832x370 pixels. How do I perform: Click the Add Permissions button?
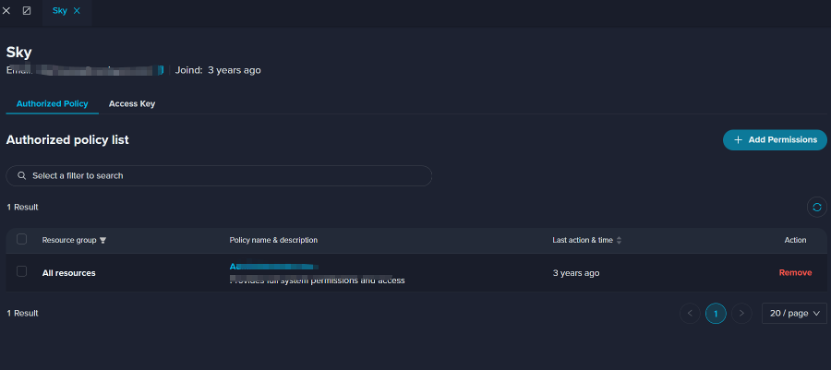775,140
